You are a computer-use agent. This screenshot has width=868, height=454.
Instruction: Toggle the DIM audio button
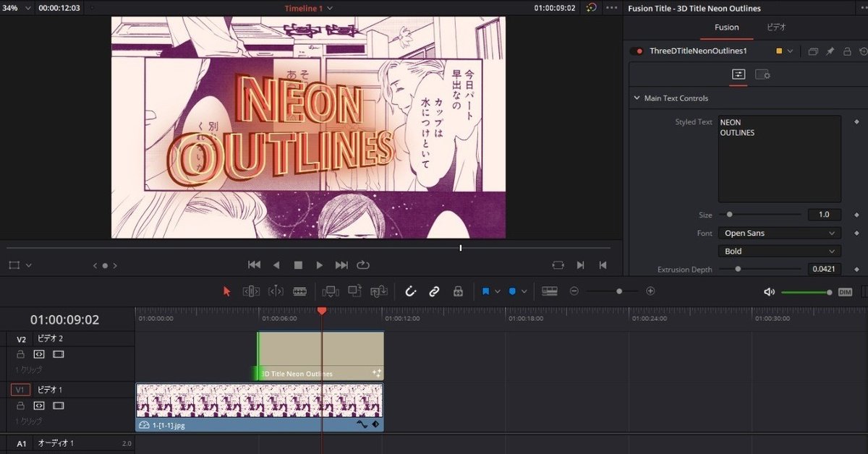(x=845, y=292)
